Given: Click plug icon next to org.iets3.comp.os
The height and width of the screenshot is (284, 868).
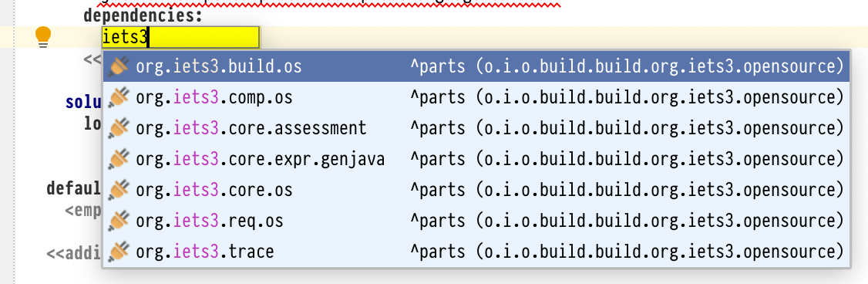Looking at the screenshot, I should (119, 97).
